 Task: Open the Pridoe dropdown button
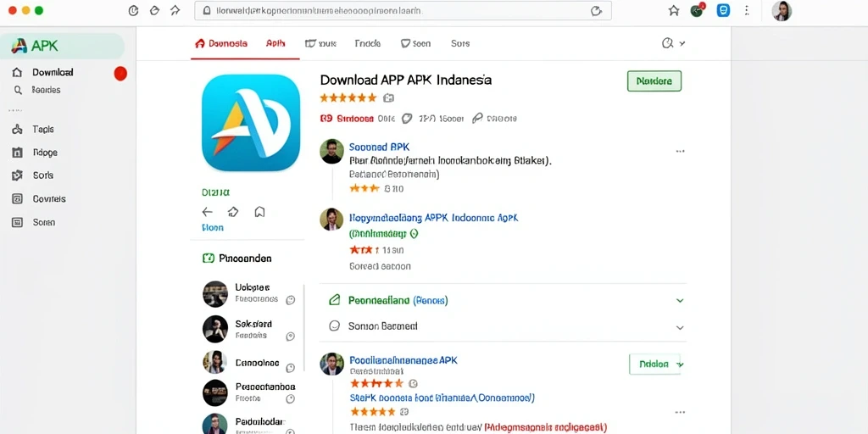655,364
